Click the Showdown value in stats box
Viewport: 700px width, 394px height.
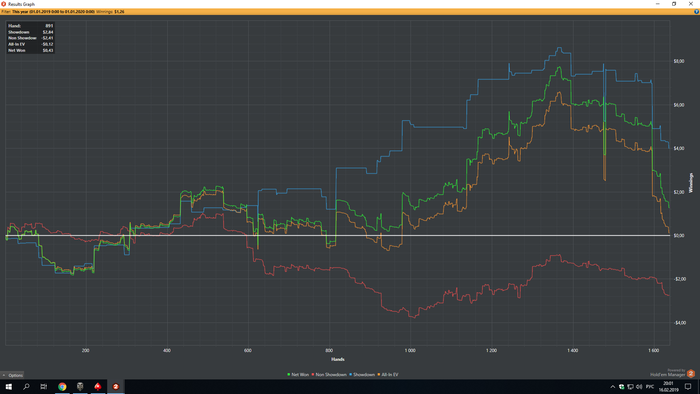(x=48, y=32)
